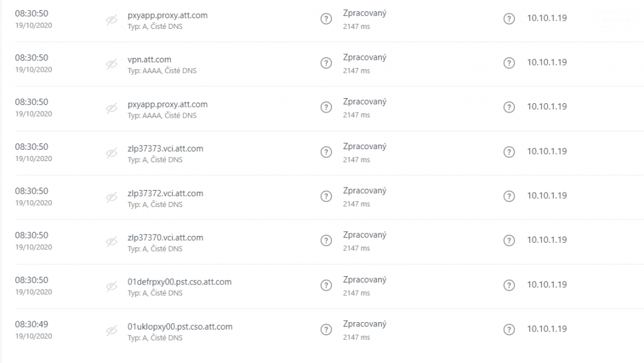
Task: Click crossed-eye icon for pxyapp.proxy.att.com Type A
Action: 112,20
